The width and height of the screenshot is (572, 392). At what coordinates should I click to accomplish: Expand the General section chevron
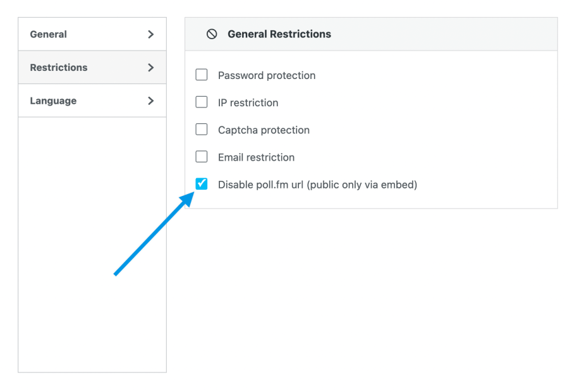click(x=150, y=34)
